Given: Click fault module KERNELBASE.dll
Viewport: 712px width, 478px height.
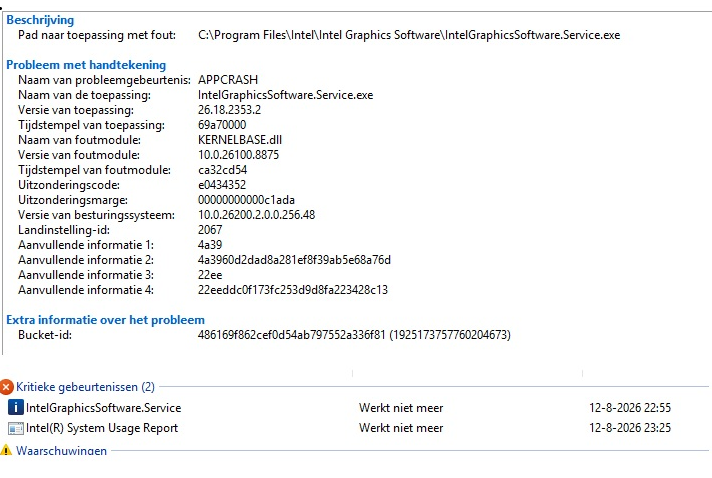Looking at the screenshot, I should pyautogui.click(x=240, y=140).
